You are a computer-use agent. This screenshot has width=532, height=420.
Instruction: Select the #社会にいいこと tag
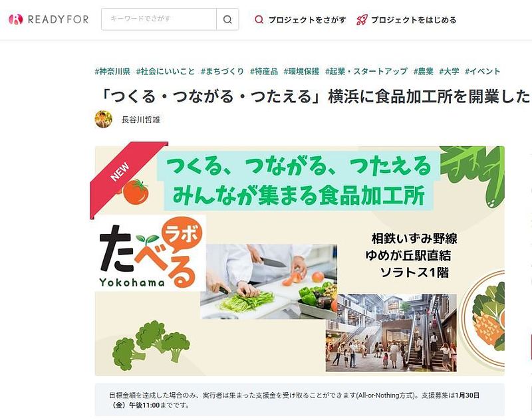[x=165, y=71]
